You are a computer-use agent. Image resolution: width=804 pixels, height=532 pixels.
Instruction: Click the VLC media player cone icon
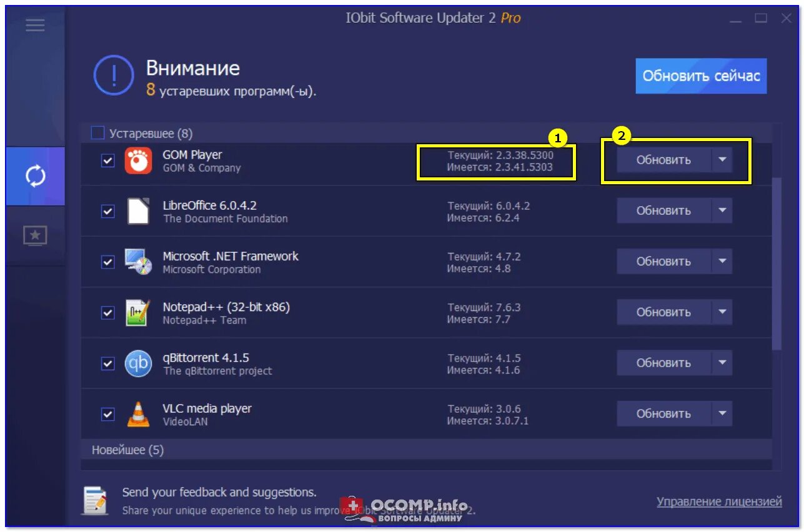(138, 414)
